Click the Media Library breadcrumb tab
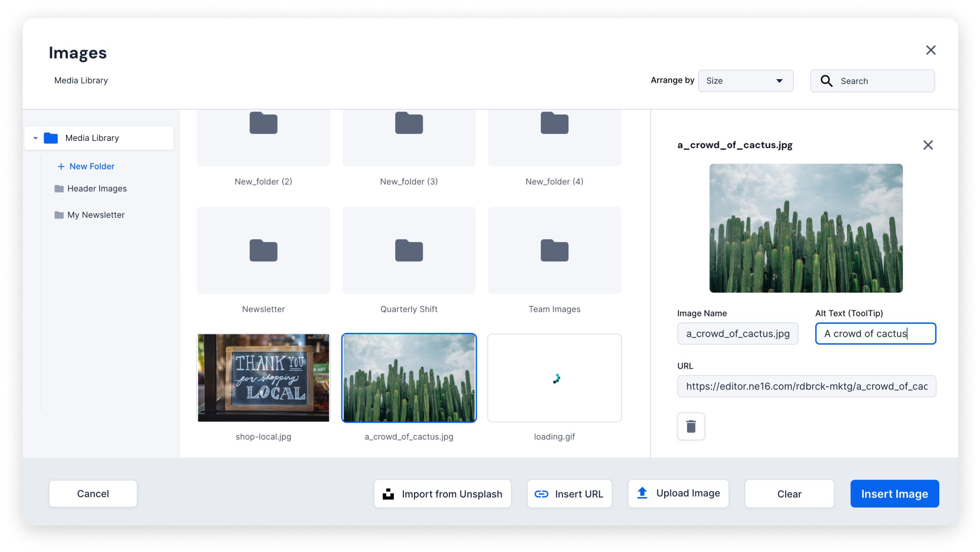Viewport: 980px width, 552px height. (81, 80)
